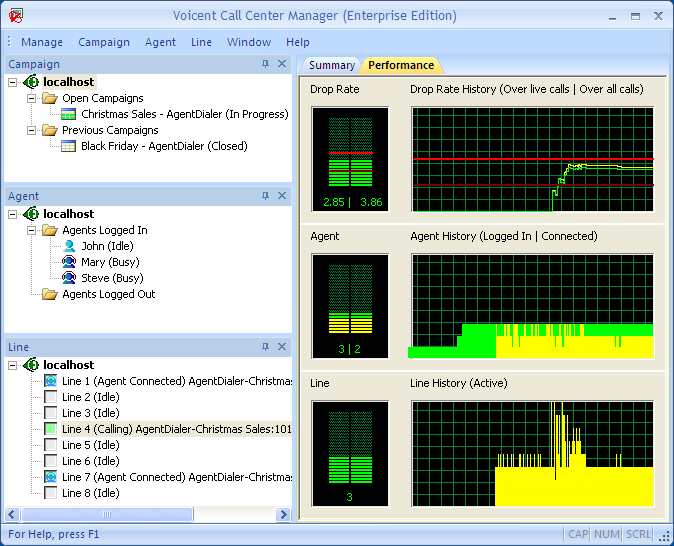
Task: Click Line 2 idle status box
Action: tap(51, 397)
